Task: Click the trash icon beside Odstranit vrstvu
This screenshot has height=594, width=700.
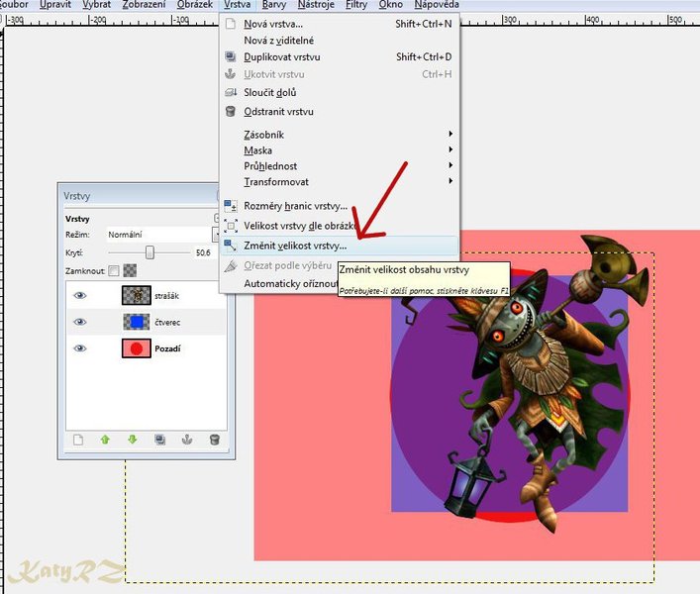Action: click(231, 111)
